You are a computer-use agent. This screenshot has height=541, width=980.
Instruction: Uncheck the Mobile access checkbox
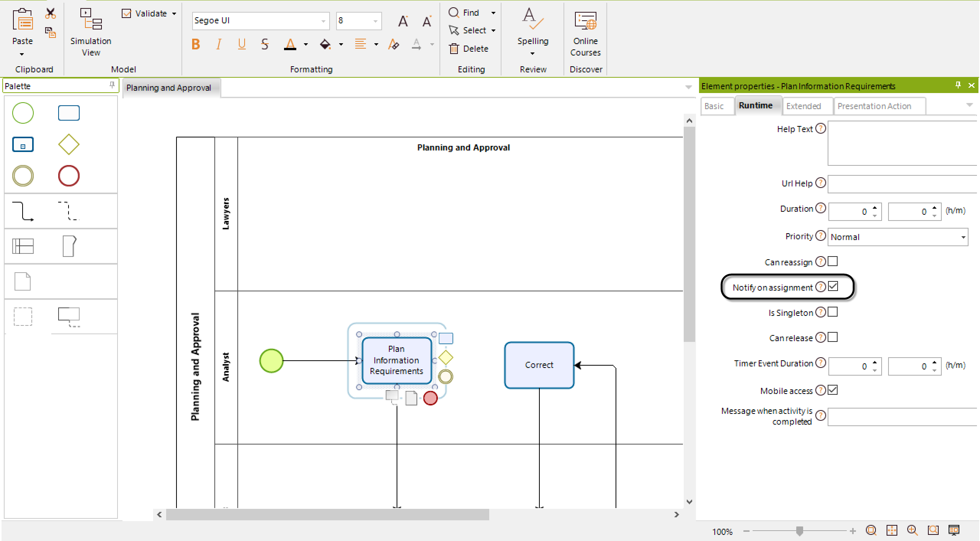point(833,390)
